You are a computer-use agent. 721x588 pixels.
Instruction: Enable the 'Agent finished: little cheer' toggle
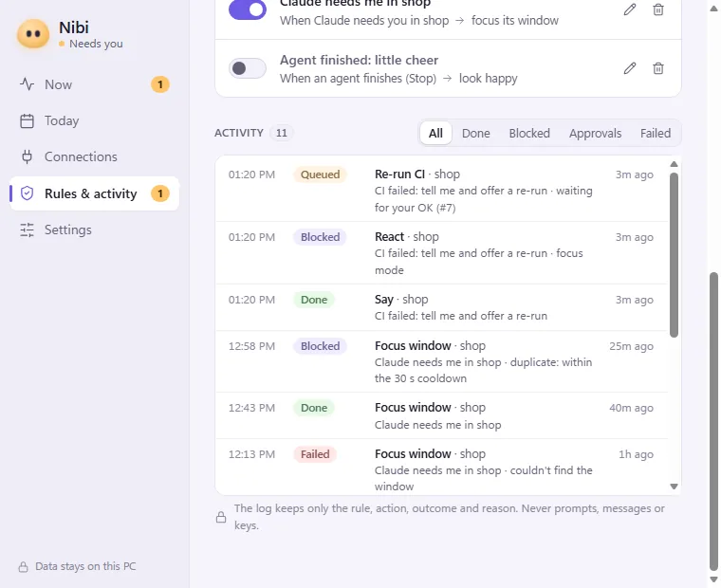[248, 68]
